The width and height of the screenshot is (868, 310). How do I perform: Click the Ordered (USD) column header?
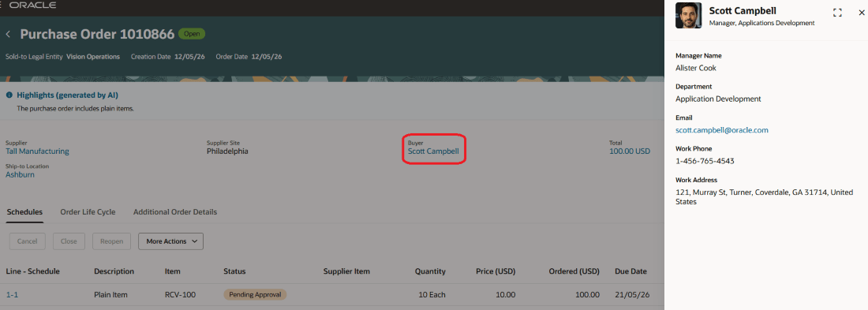pyautogui.click(x=574, y=272)
